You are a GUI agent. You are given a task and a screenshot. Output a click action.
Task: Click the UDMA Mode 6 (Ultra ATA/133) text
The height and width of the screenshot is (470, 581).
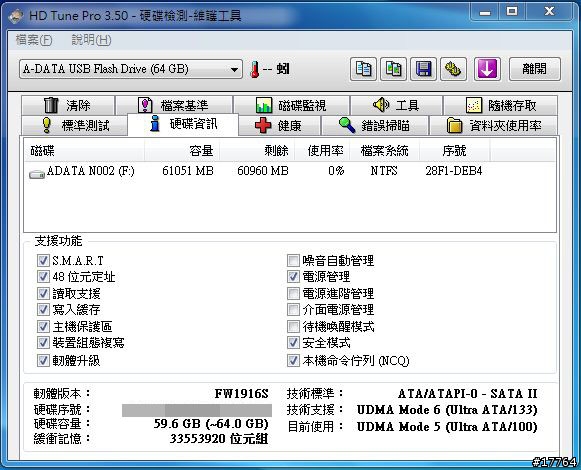[447, 410]
